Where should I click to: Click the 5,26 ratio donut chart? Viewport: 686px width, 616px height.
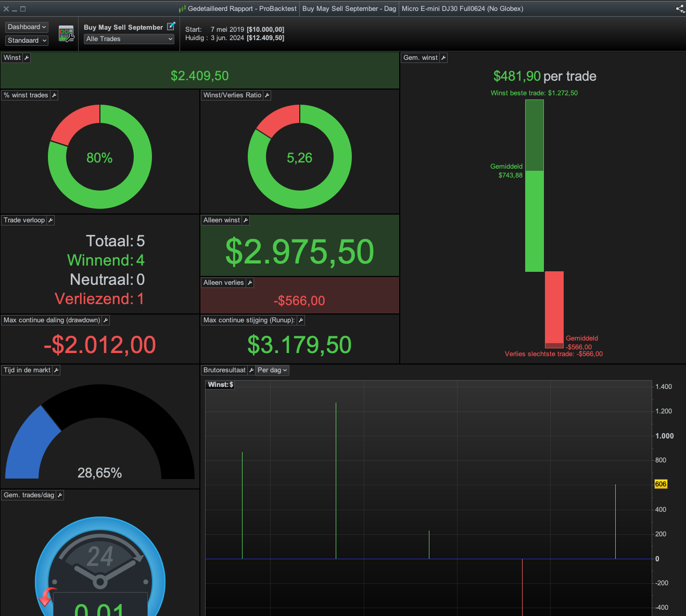tap(300, 157)
